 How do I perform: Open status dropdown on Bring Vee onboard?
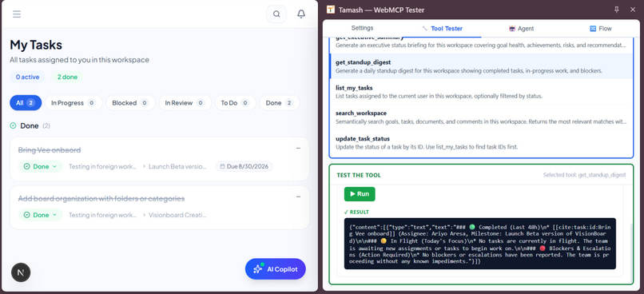(x=40, y=167)
